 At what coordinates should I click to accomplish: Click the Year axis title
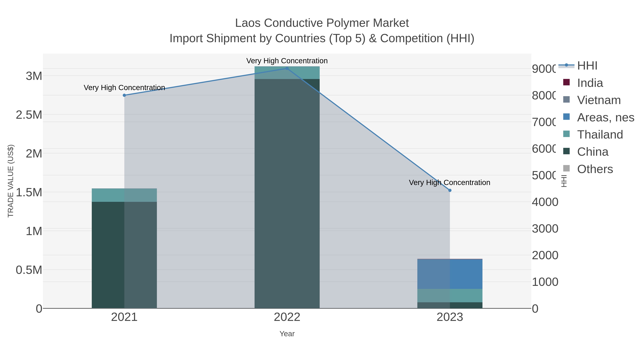287,334
